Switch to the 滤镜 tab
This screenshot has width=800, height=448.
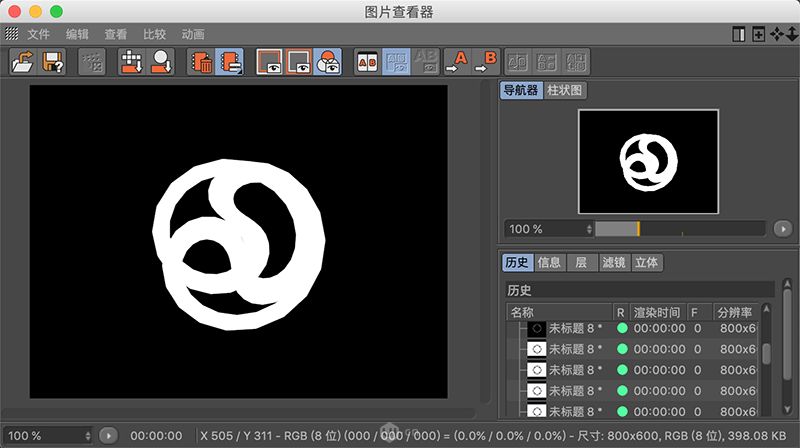pos(613,263)
